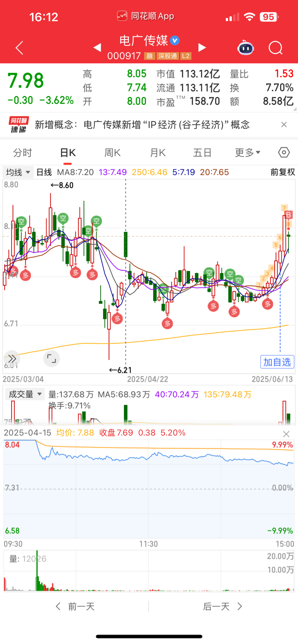
Task: Tap the intraday volume bars chart
Action: click(149, 571)
